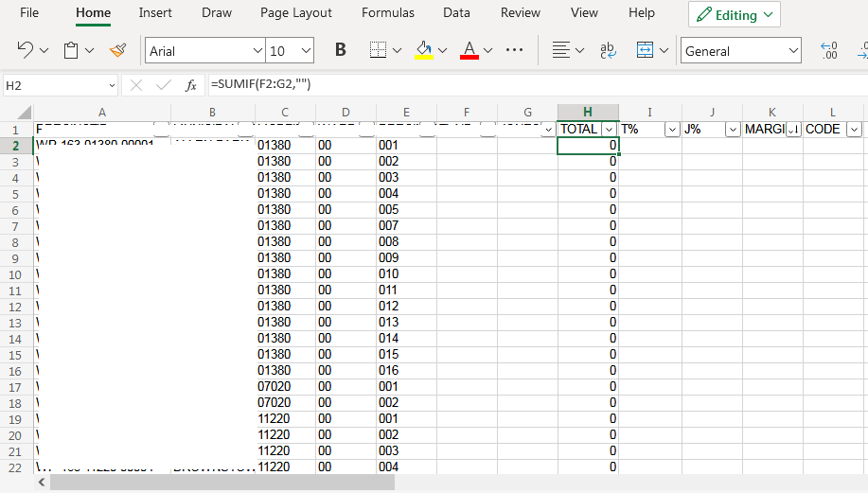Open the J% column filter button
This screenshot has height=493, width=868.
click(733, 130)
